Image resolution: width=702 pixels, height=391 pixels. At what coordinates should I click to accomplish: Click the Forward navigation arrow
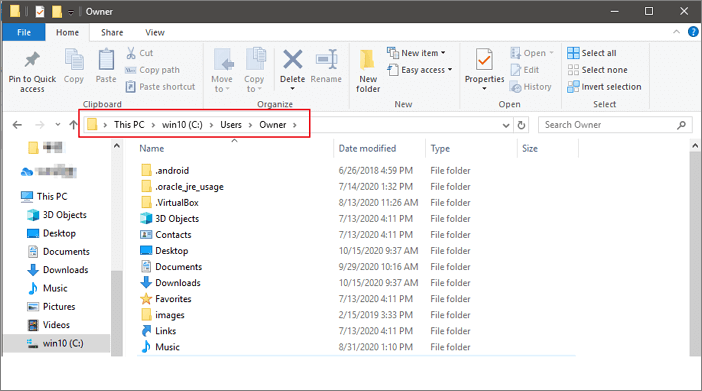[40, 125]
